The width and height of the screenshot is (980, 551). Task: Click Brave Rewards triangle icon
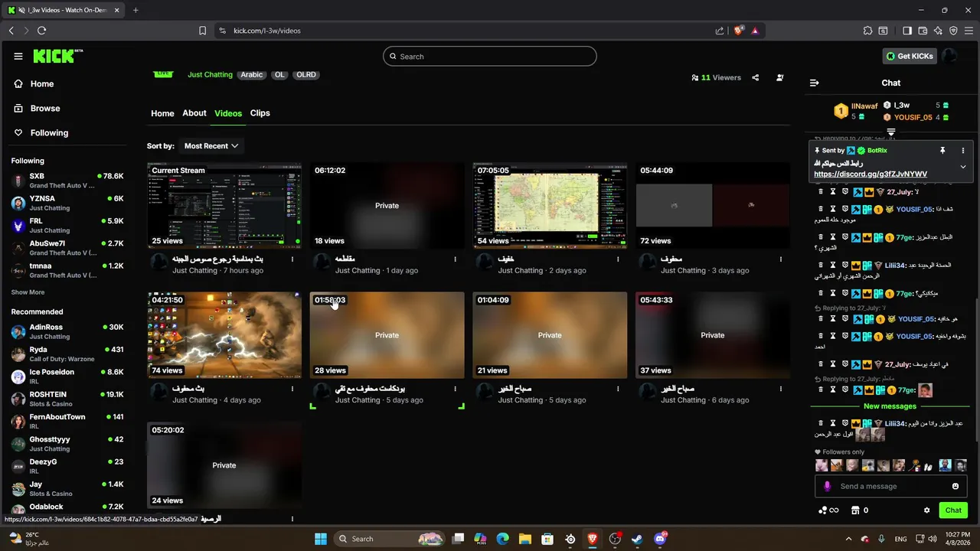click(755, 31)
